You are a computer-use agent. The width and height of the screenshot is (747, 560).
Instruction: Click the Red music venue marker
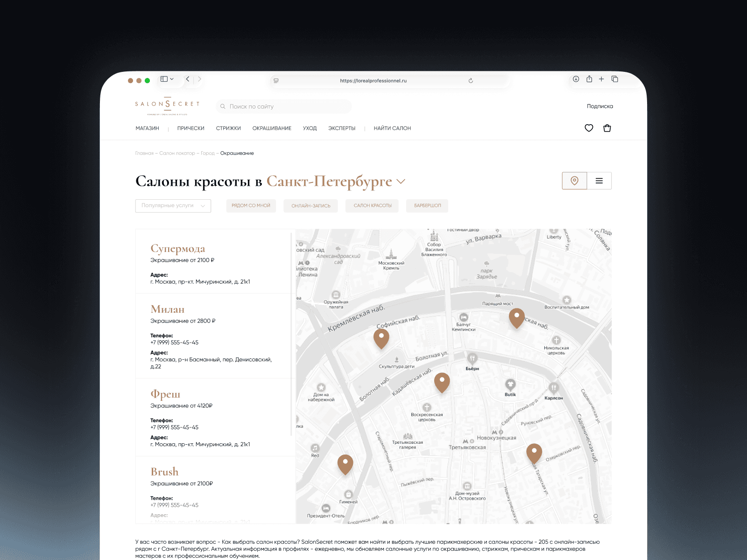pos(315,448)
